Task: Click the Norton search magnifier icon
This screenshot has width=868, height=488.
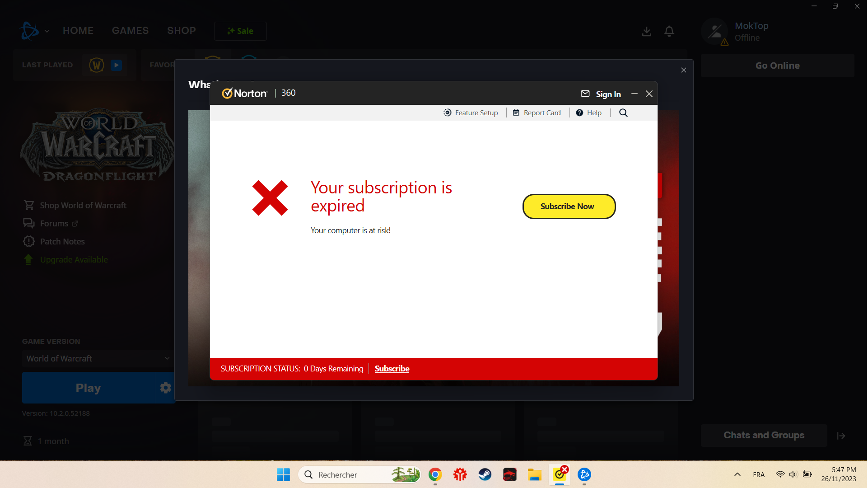Action: [x=623, y=113]
